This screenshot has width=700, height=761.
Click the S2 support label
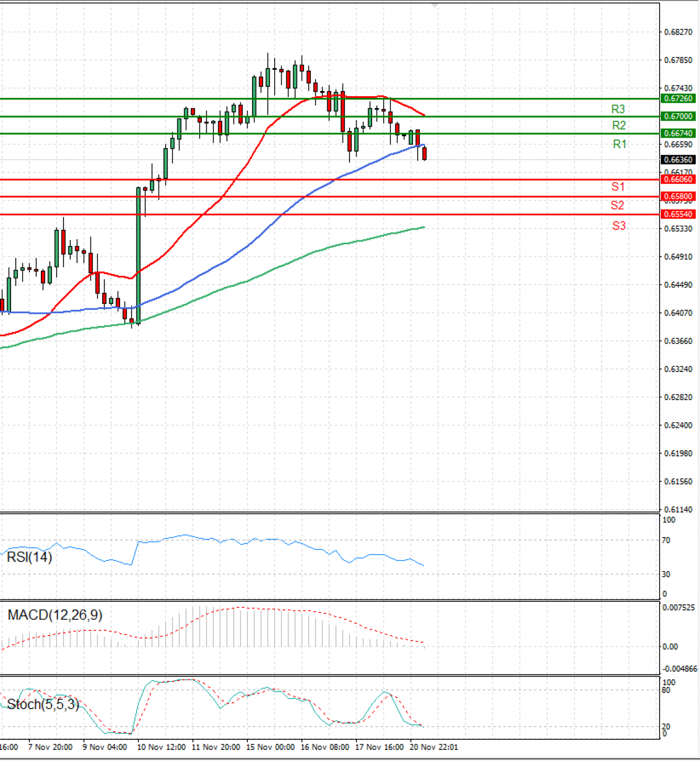pos(617,205)
